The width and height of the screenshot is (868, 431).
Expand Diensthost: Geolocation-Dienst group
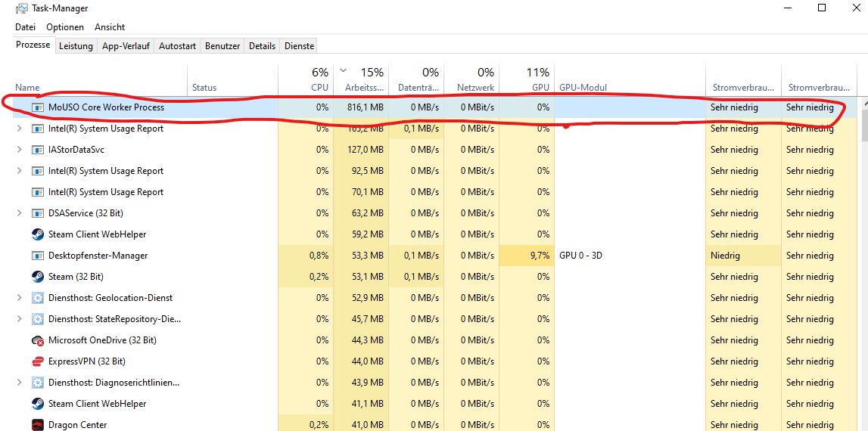pyautogui.click(x=20, y=298)
